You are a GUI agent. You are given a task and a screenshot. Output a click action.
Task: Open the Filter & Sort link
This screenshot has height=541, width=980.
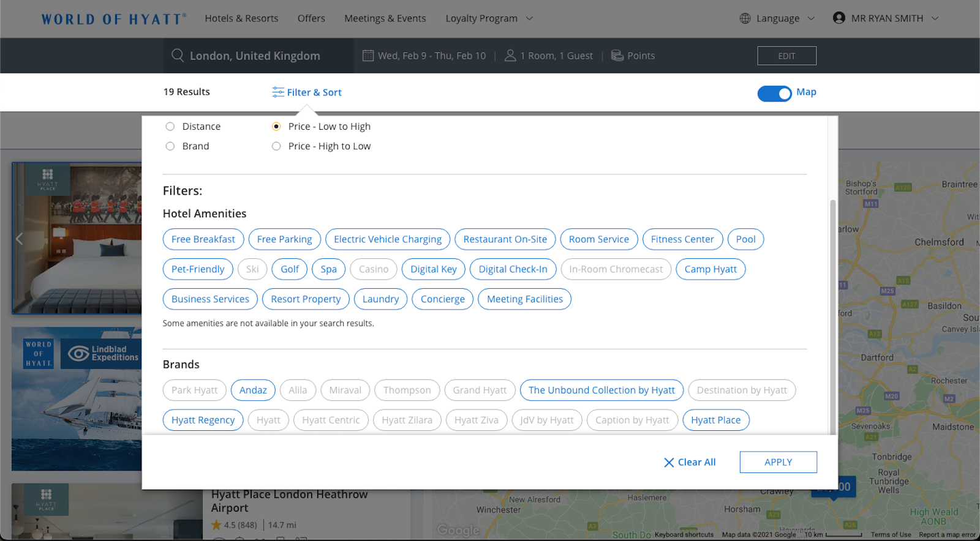click(x=314, y=92)
